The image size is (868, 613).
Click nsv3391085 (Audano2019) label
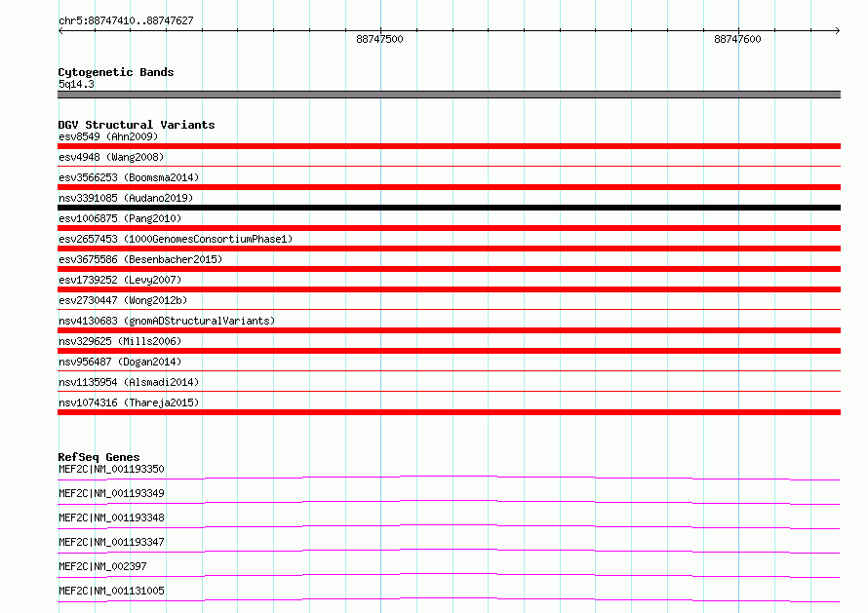click(x=126, y=198)
